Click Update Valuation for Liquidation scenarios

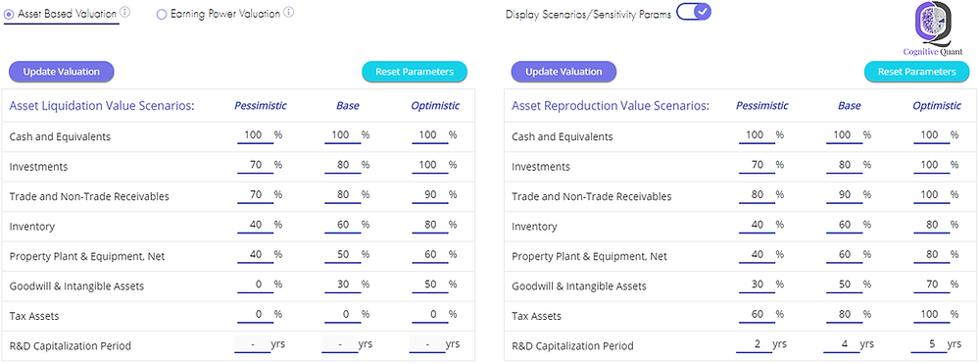point(61,72)
